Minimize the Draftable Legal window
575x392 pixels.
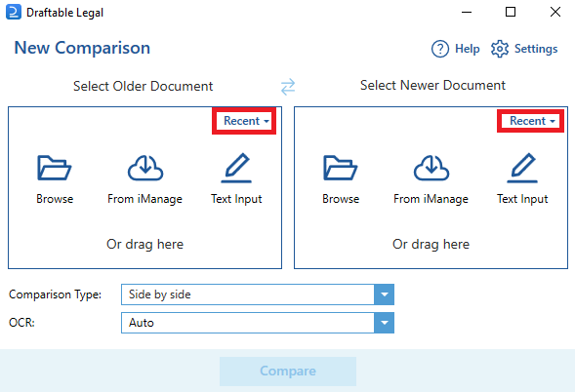(x=467, y=12)
